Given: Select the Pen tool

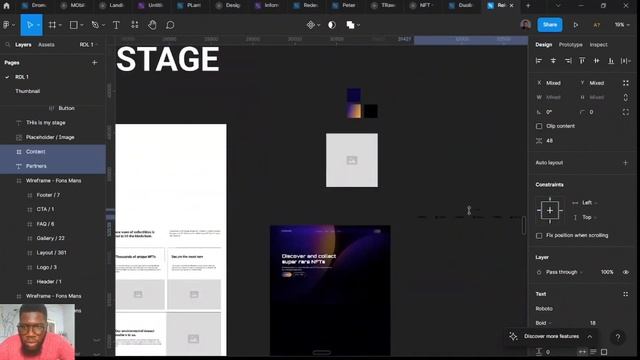Looking at the screenshot, I should [x=95, y=25].
